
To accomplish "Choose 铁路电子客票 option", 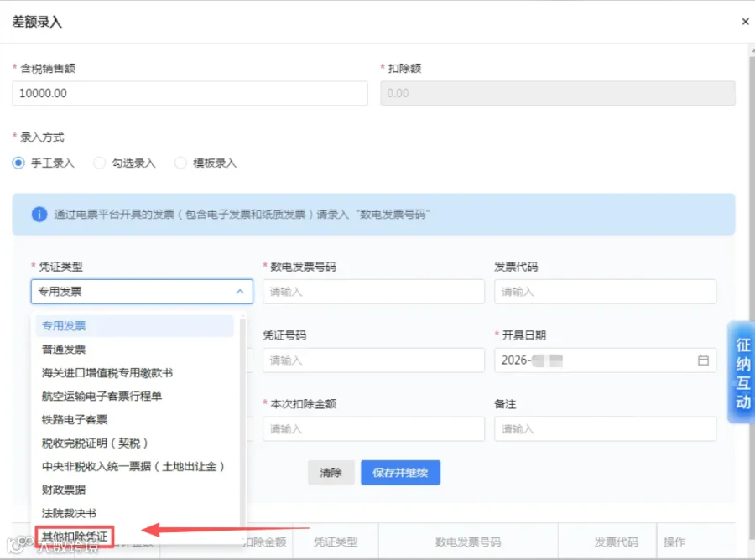I will pyautogui.click(x=135, y=419).
